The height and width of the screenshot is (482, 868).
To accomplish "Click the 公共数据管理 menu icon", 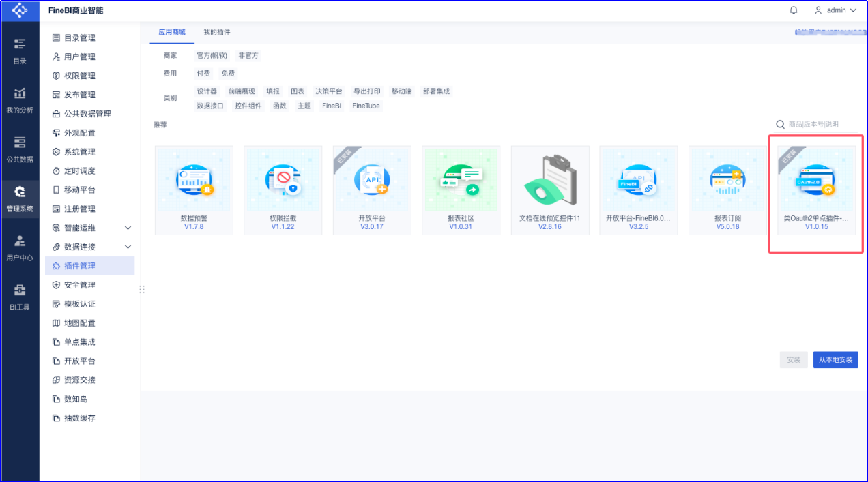I will pyautogui.click(x=57, y=114).
